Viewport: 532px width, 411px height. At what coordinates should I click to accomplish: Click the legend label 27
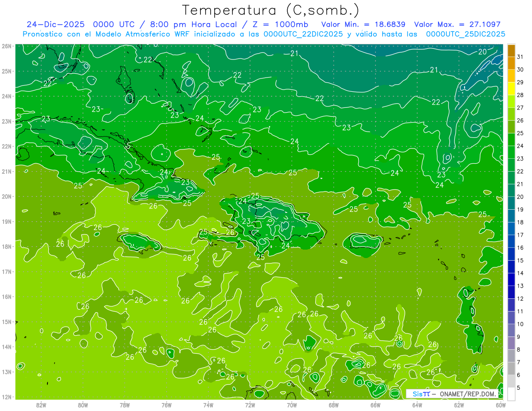tap(520, 108)
